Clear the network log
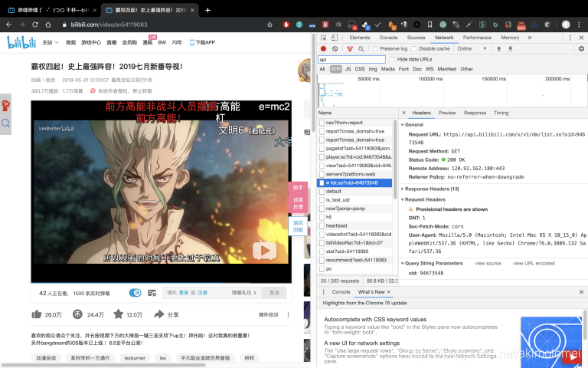The width and height of the screenshot is (588, 368). click(335, 49)
